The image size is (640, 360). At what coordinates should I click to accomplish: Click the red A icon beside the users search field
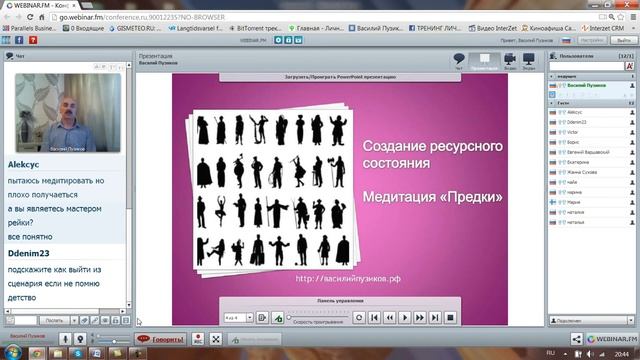tap(629, 66)
